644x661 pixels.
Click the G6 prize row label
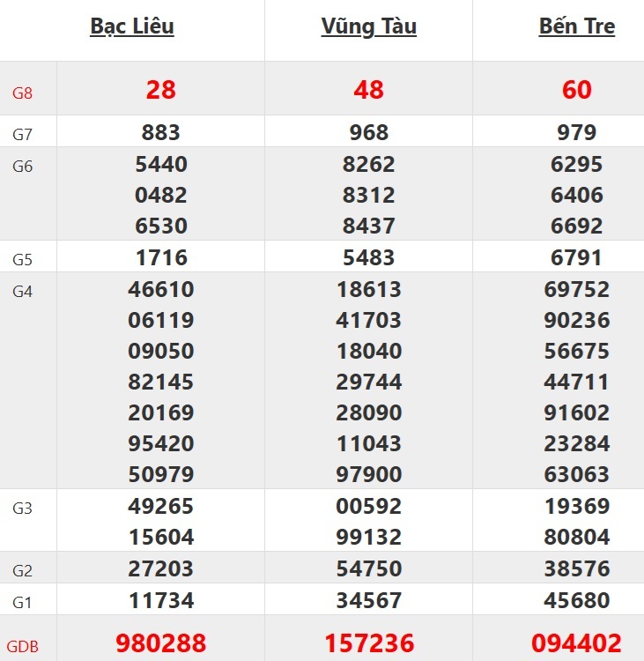pos(22,167)
